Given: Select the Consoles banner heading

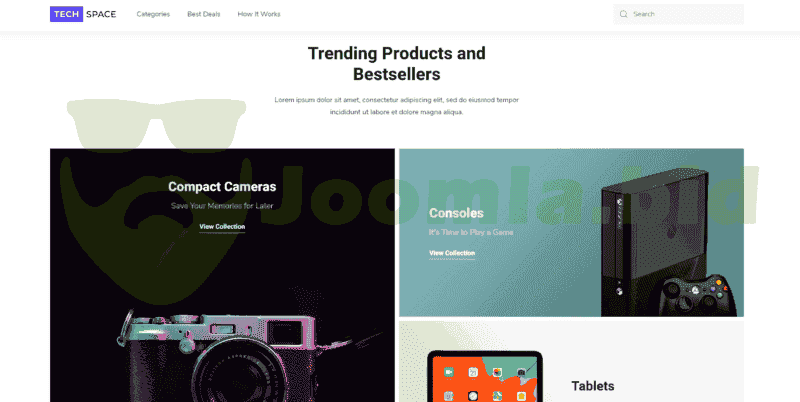Looking at the screenshot, I should click(x=456, y=213).
